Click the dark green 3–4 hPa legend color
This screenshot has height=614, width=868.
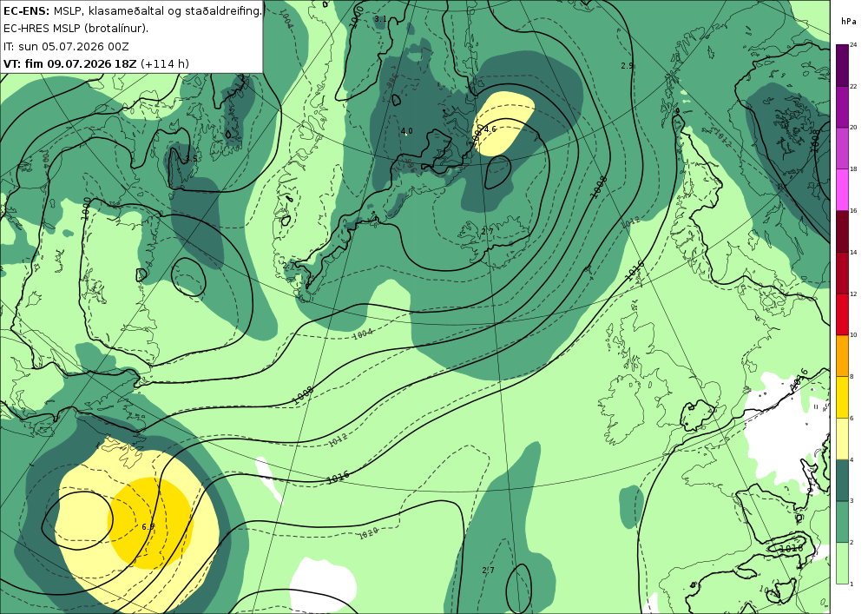pos(842,480)
